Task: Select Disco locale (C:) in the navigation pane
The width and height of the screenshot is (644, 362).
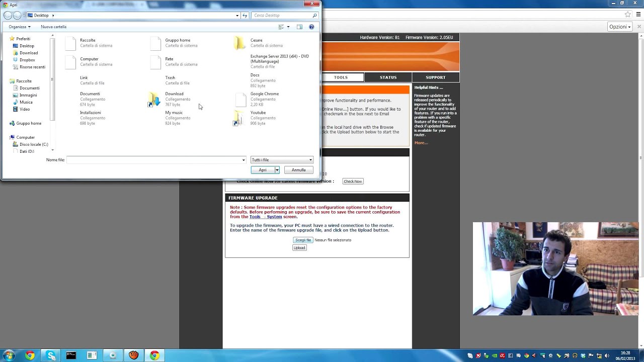Action: point(34,144)
